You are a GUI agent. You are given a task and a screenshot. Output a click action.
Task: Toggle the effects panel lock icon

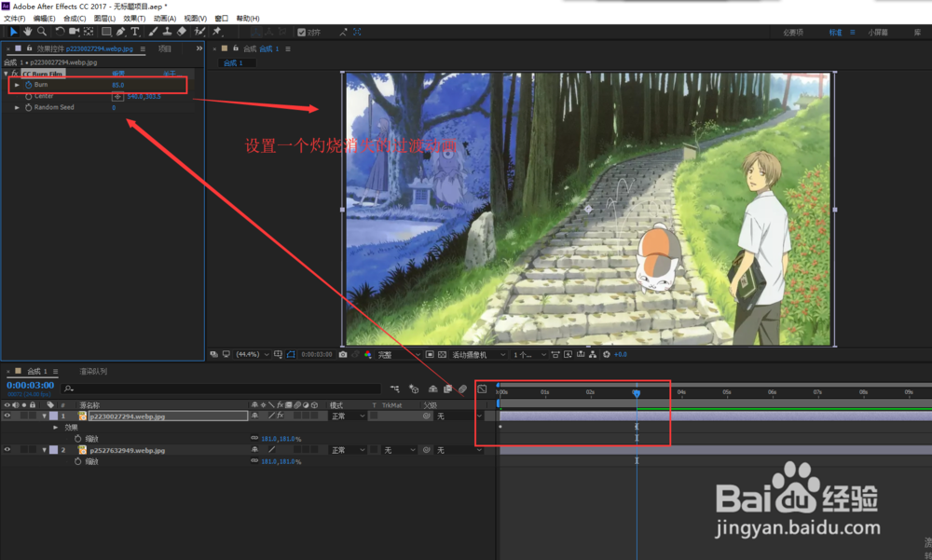(29, 48)
